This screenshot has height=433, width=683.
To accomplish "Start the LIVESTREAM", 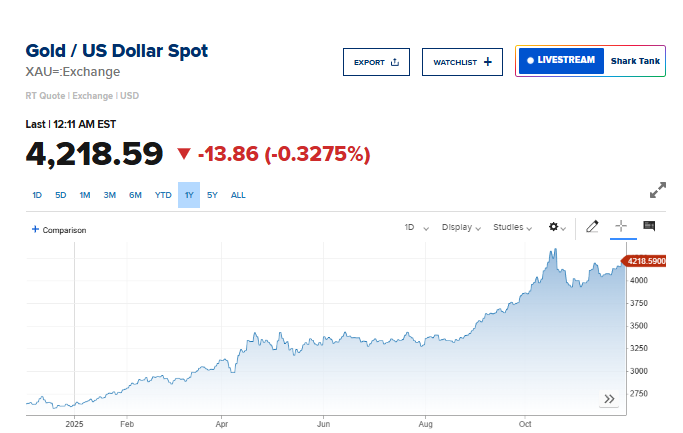I will tap(561, 61).
